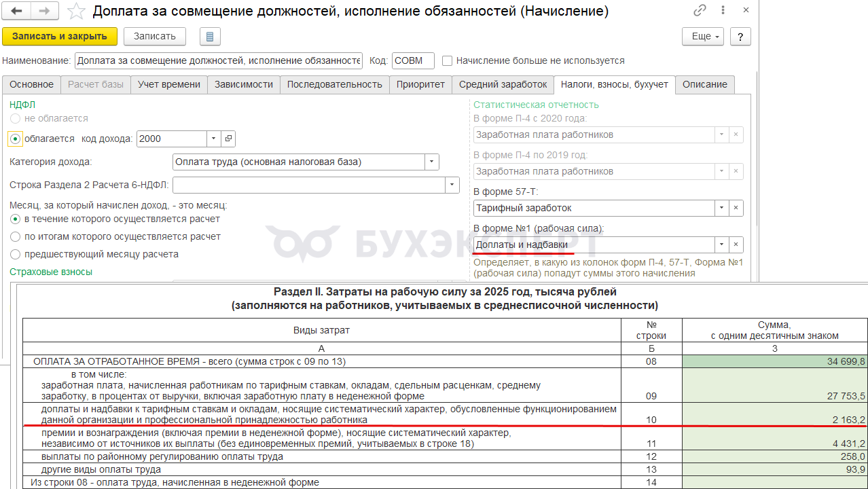This screenshot has height=489, width=868.
Task: Open the 'Еще' menu button
Action: (x=703, y=37)
